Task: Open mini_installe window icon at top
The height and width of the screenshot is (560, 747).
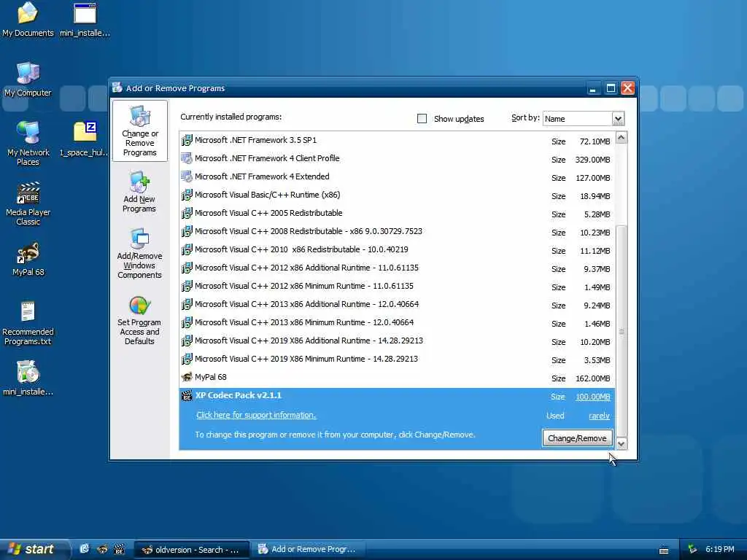Action: (x=85, y=19)
